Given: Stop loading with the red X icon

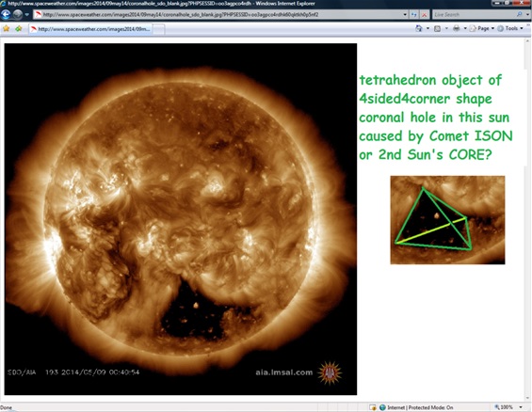Looking at the screenshot, I should tap(424, 14).
